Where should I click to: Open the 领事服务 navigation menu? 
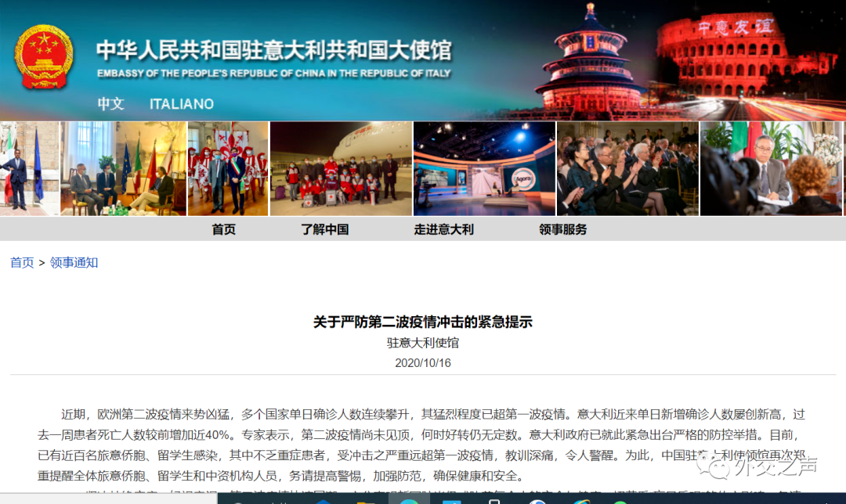(562, 229)
